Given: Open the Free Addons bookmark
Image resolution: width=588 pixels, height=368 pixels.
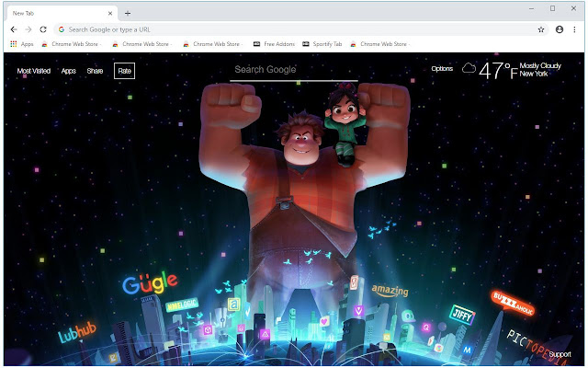Looking at the screenshot, I should click(274, 44).
